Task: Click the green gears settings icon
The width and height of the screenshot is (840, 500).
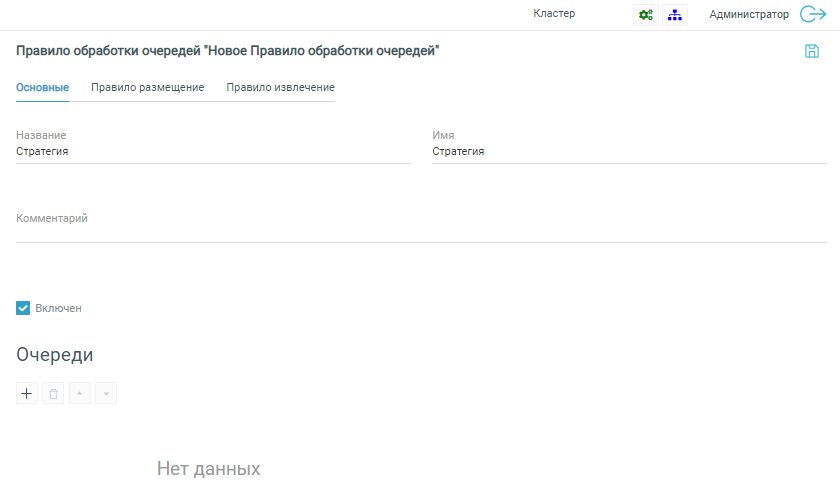Action: pos(646,15)
